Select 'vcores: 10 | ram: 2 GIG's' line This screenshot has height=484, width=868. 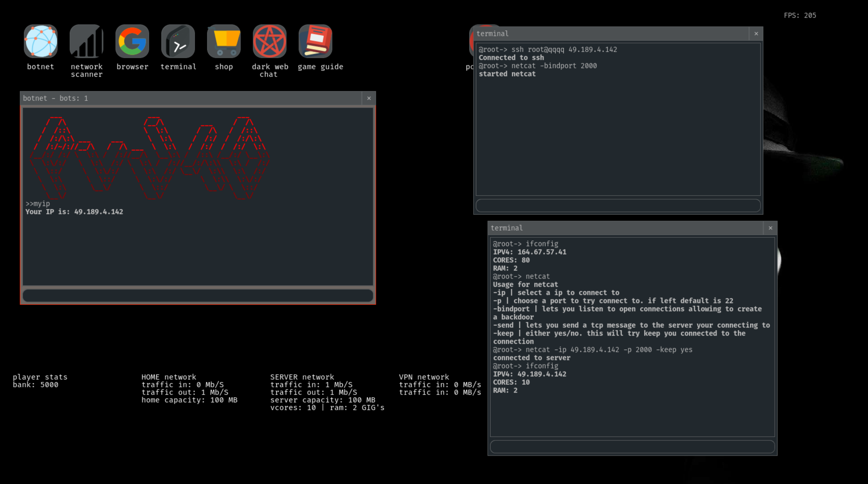(x=327, y=408)
